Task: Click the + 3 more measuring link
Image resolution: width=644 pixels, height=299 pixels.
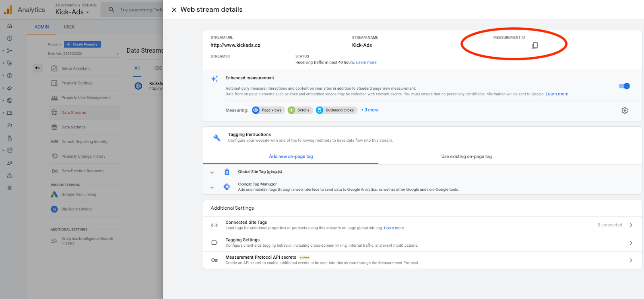Action: (x=370, y=110)
